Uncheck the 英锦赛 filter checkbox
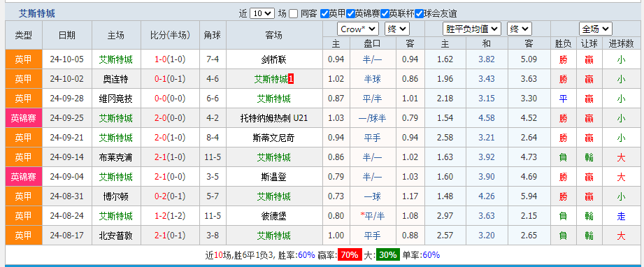Image resolution: width=644 pixels, height=267 pixels. click(x=350, y=14)
